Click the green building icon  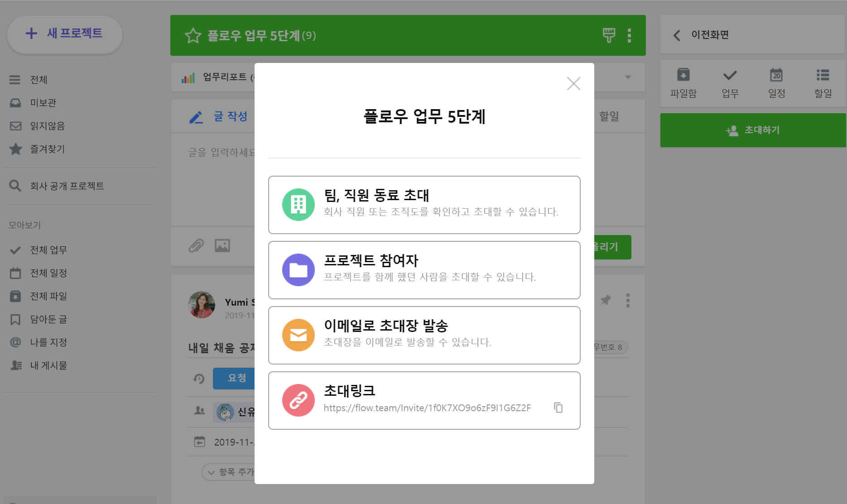pyautogui.click(x=298, y=205)
